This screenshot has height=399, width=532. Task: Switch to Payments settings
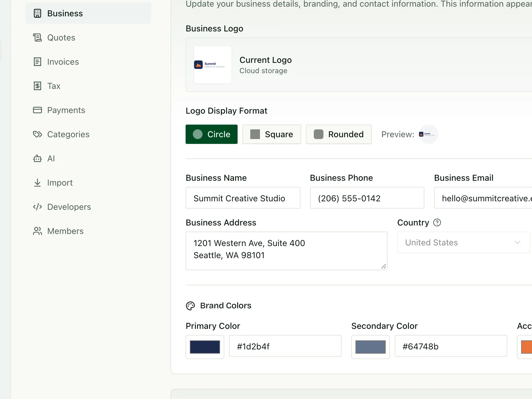click(x=88, y=110)
